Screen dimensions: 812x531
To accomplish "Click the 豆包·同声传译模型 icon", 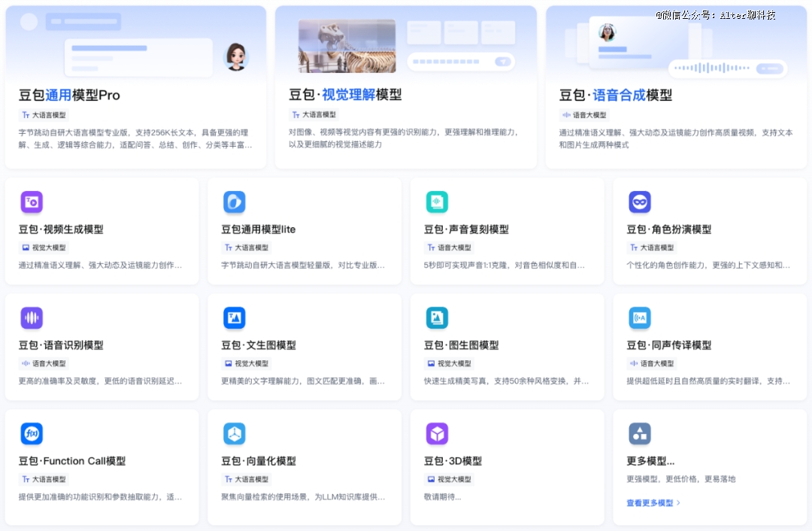I will point(640,317).
